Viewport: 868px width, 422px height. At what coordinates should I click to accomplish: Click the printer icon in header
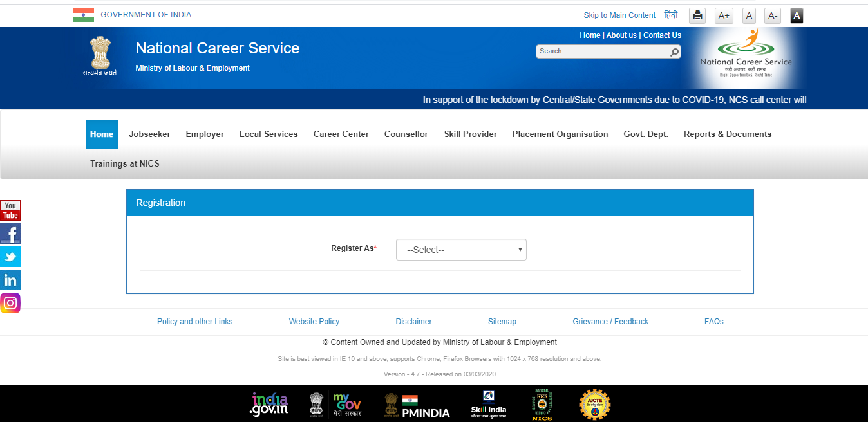coord(697,15)
